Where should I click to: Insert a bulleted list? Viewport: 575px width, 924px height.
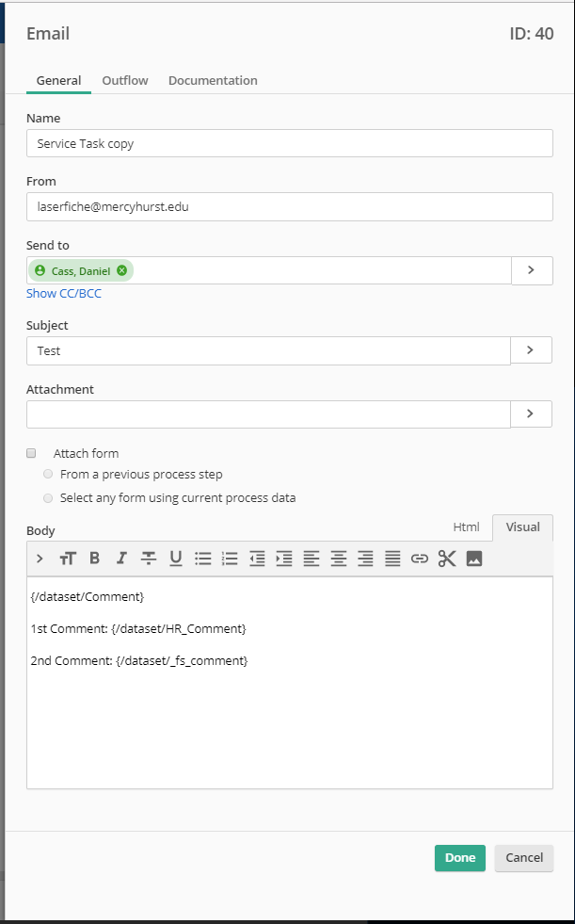[x=203, y=559]
